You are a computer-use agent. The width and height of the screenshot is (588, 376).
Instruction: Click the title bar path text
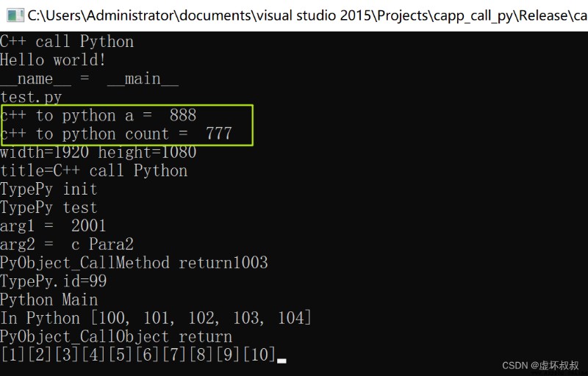(307, 15)
